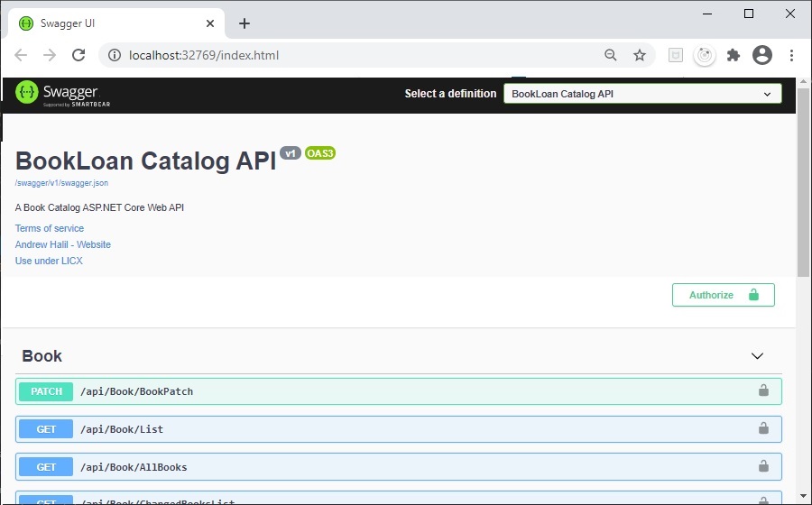
Task: Click the browser back arrow
Action: 21,55
